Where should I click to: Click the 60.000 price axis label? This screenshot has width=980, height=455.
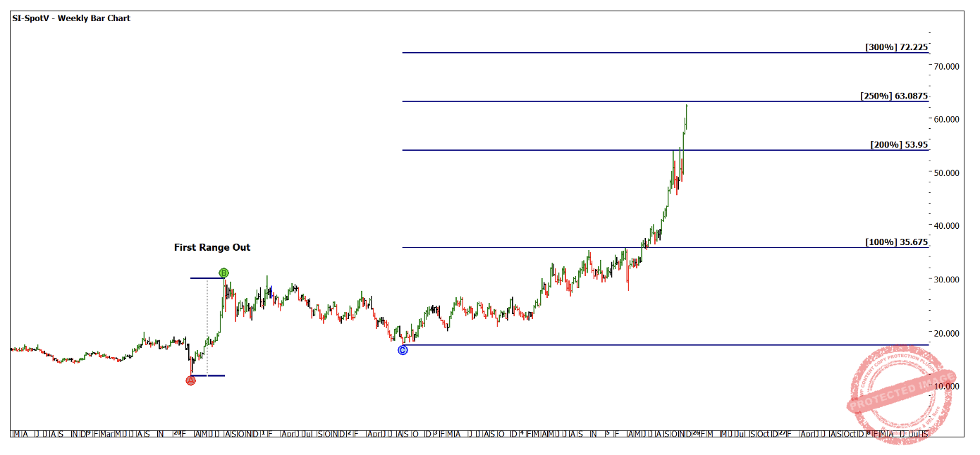tap(947, 119)
